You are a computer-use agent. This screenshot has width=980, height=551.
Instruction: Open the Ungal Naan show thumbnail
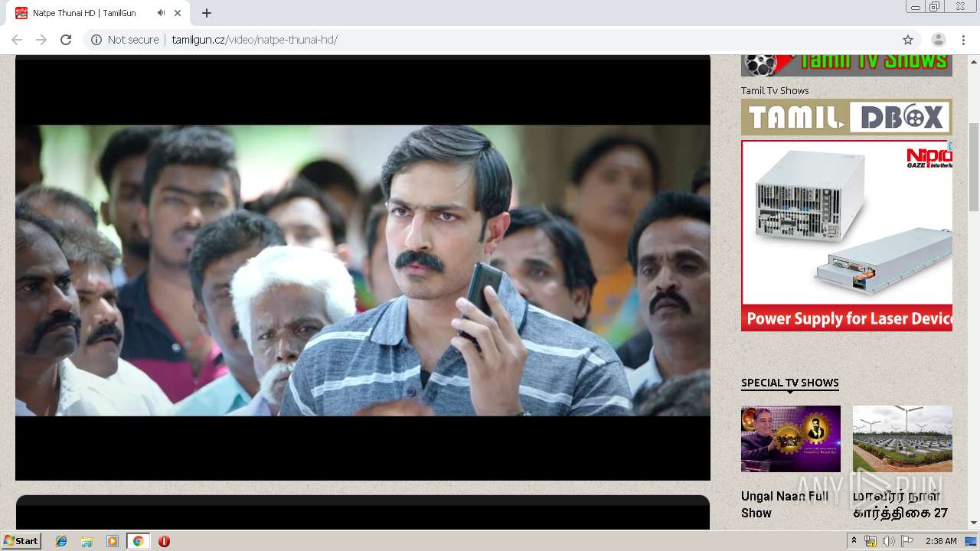click(791, 439)
